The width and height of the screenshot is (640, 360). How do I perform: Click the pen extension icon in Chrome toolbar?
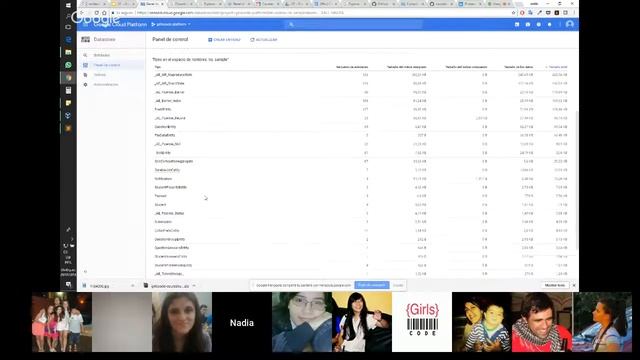(539, 13)
